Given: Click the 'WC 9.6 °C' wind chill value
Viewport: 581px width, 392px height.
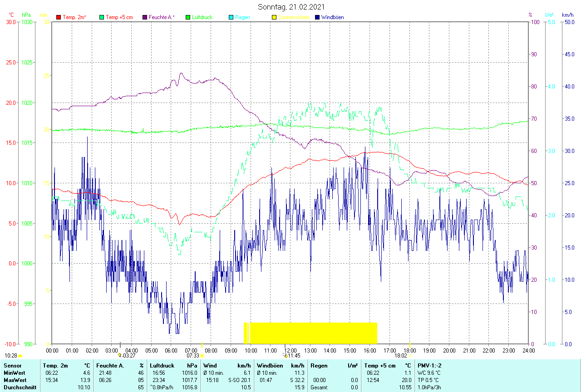Looking at the screenshot, I should (x=429, y=373).
